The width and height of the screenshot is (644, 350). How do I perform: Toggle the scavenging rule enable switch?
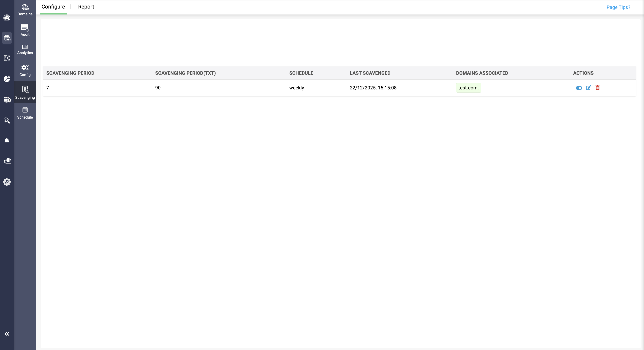click(579, 88)
